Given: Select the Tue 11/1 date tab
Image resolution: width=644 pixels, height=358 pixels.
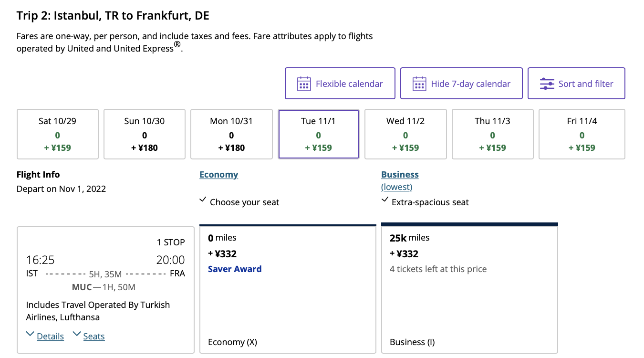Looking at the screenshot, I should pos(318,134).
